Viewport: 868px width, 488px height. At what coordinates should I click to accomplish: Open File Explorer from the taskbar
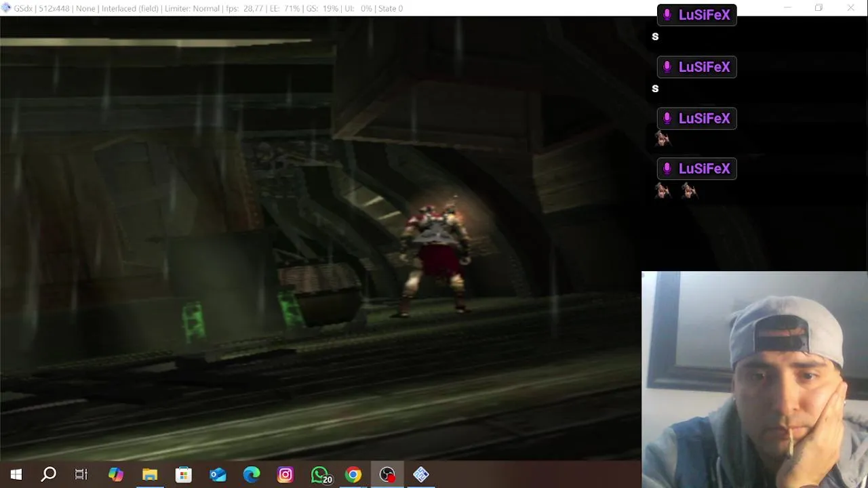point(150,474)
